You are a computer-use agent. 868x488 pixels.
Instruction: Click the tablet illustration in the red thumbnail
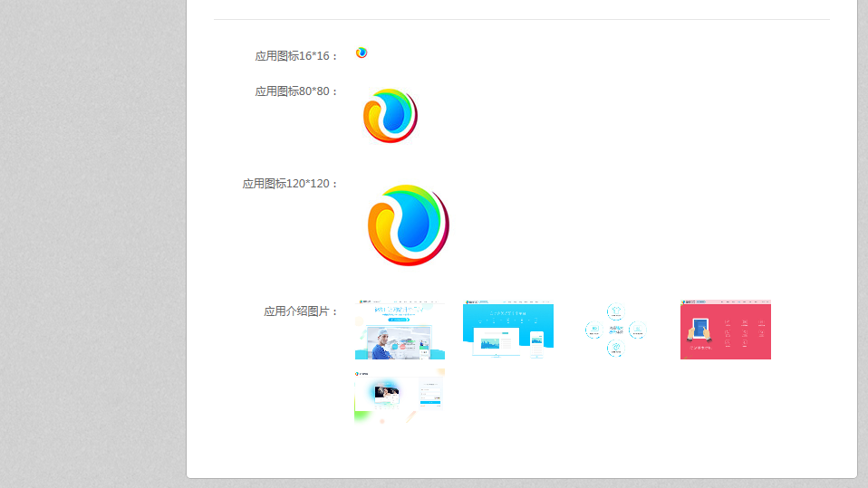click(x=700, y=330)
